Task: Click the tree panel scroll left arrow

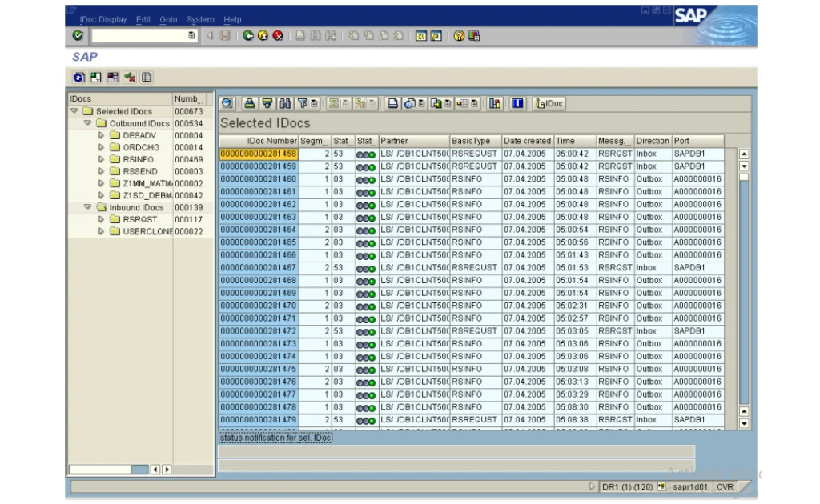Action: click(155, 470)
